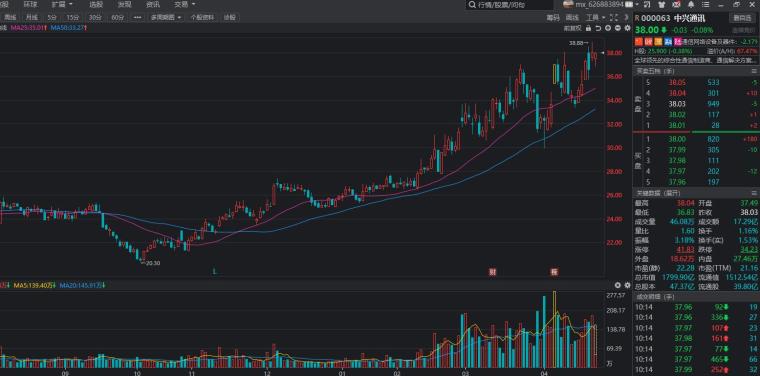This screenshot has width=760, height=376.
Task: Toggle 画线 drawing tools
Action: coord(572,17)
